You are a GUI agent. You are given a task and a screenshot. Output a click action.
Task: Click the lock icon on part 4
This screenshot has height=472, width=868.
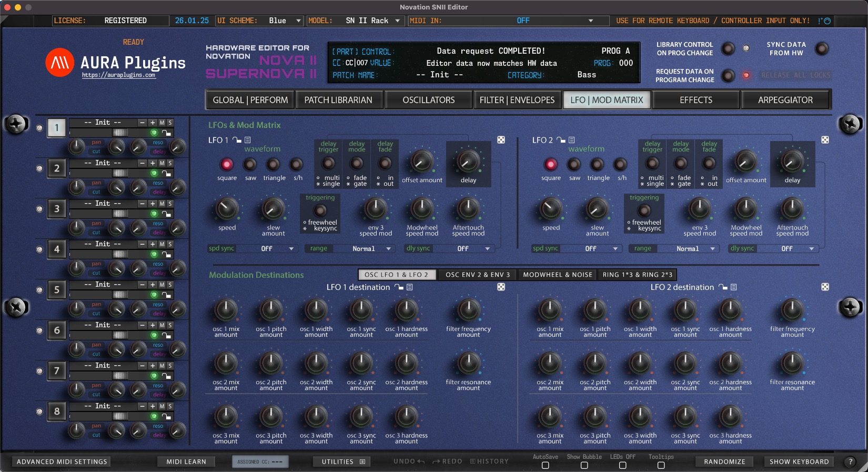pos(166,255)
